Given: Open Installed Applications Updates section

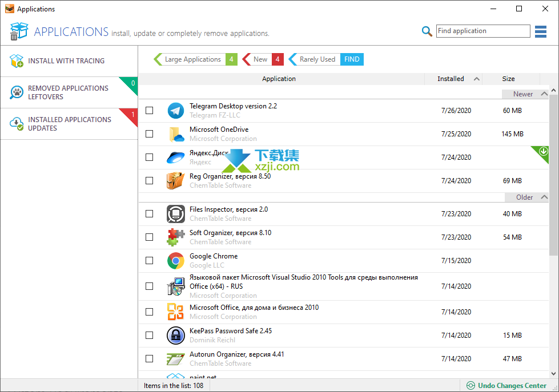Looking at the screenshot, I should 69,124.
